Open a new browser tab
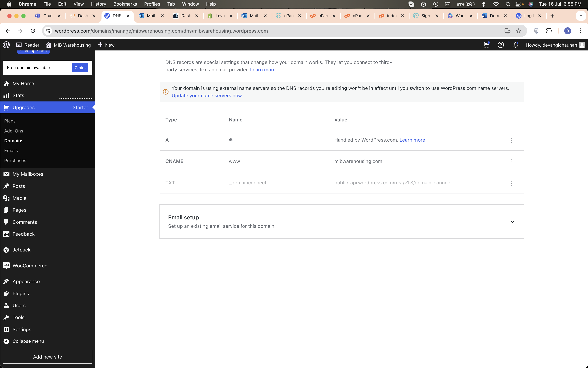This screenshot has height=368, width=588. (x=552, y=16)
